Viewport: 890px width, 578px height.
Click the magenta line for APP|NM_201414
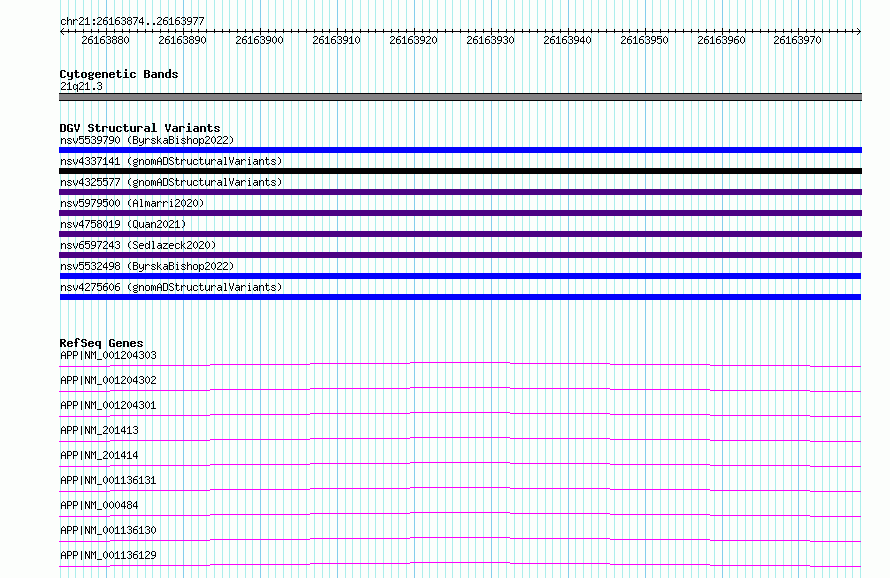pyautogui.click(x=460, y=464)
